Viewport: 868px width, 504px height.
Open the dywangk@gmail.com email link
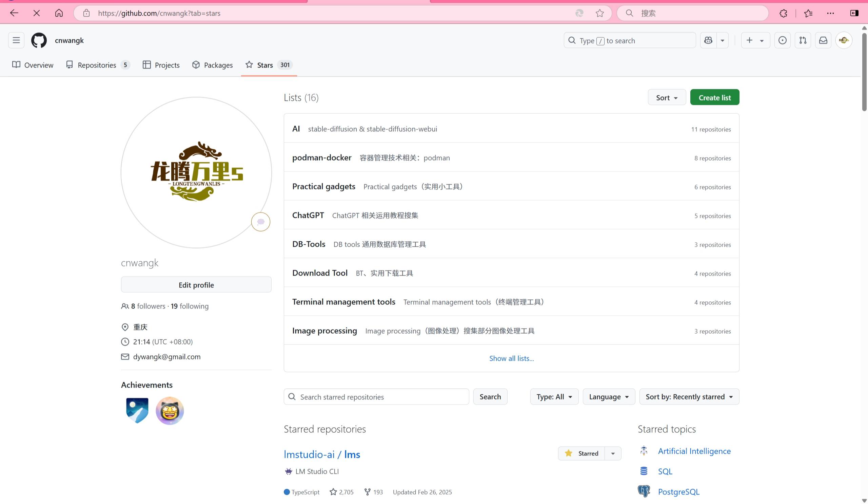click(167, 357)
